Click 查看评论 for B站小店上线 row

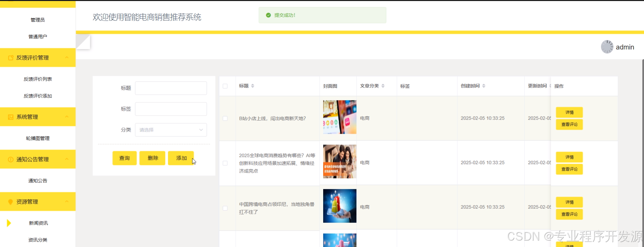click(569, 124)
